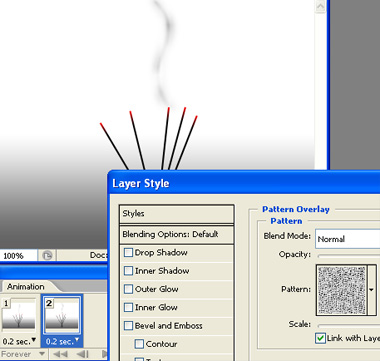This screenshot has height=361, width=380.
Task: Select animation frame 2 thumbnail
Action: (x=62, y=316)
